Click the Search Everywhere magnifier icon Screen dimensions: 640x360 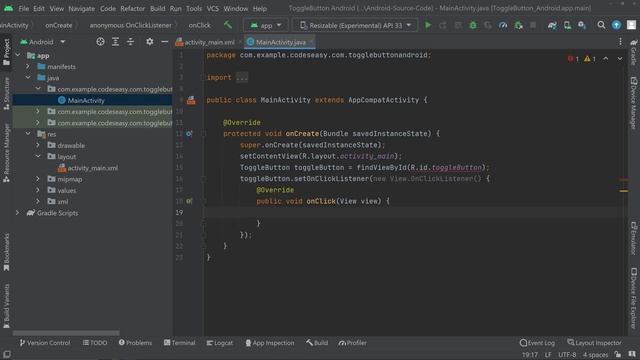click(x=601, y=25)
